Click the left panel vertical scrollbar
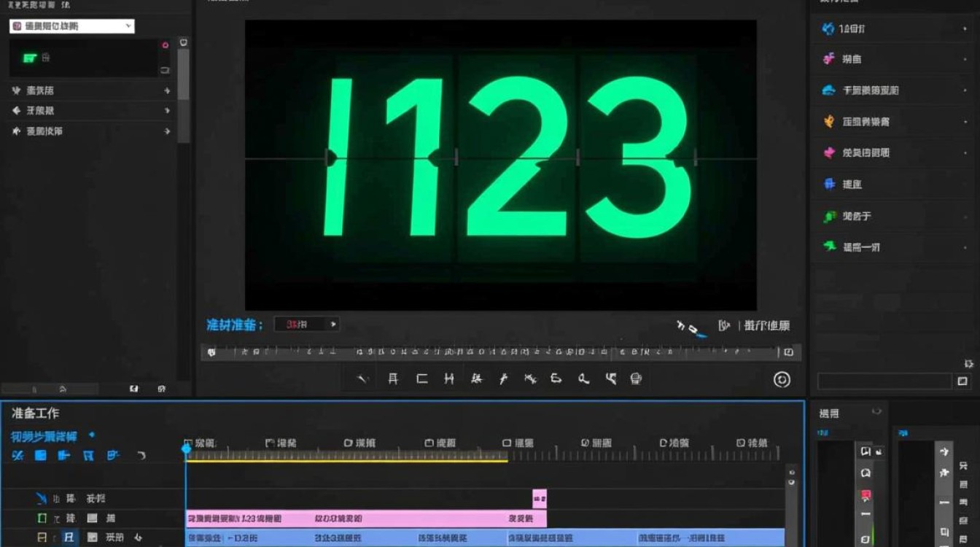 tap(184, 73)
